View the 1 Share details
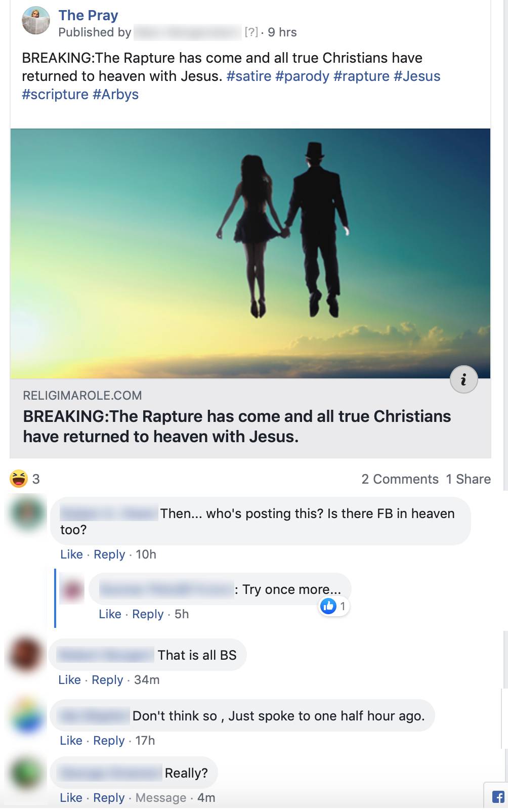508x812 pixels. (468, 479)
